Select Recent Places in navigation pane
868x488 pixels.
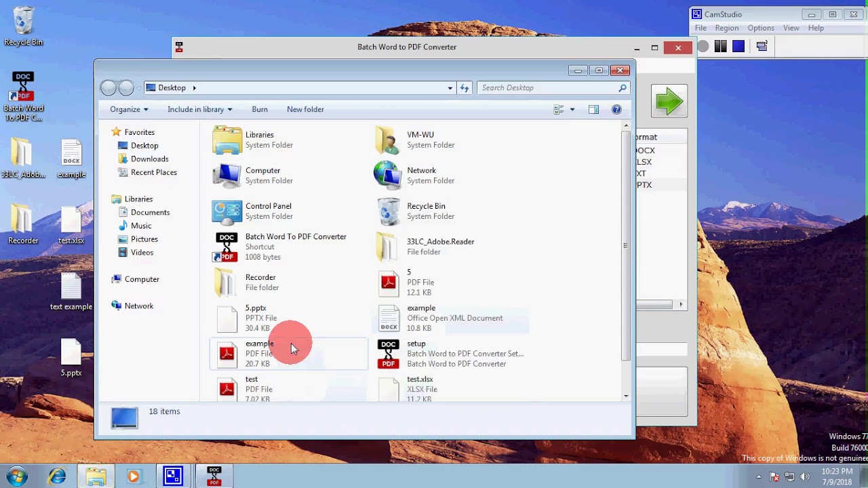146,172
